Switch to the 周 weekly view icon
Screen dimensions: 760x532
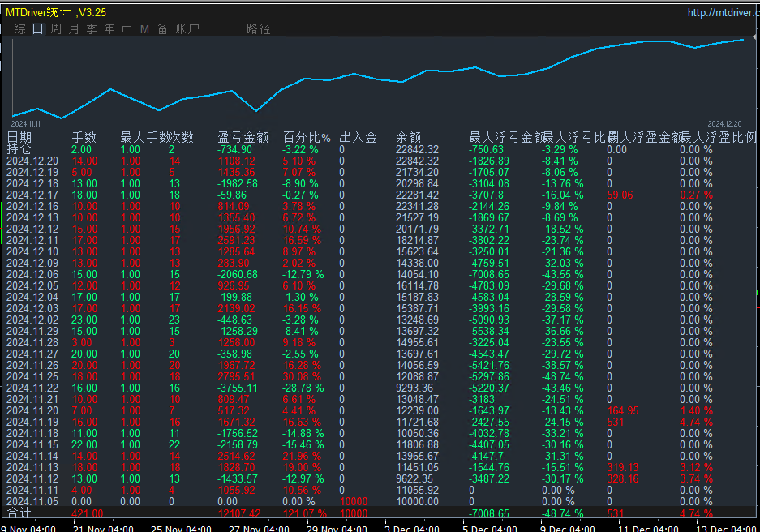click(x=55, y=28)
